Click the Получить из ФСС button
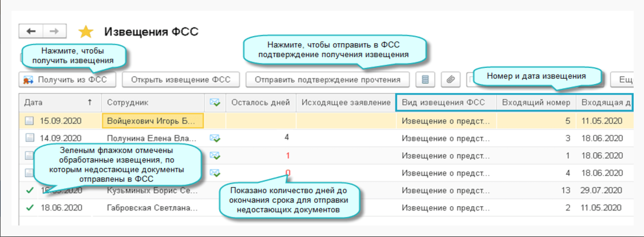The width and height of the screenshot is (644, 237). (x=68, y=80)
